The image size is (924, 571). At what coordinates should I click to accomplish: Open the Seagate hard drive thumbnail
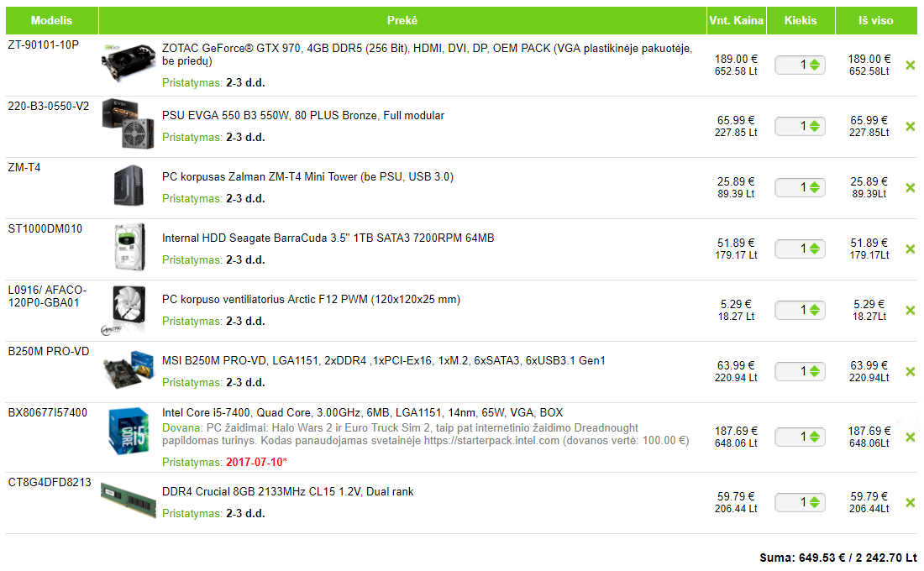pyautogui.click(x=129, y=247)
